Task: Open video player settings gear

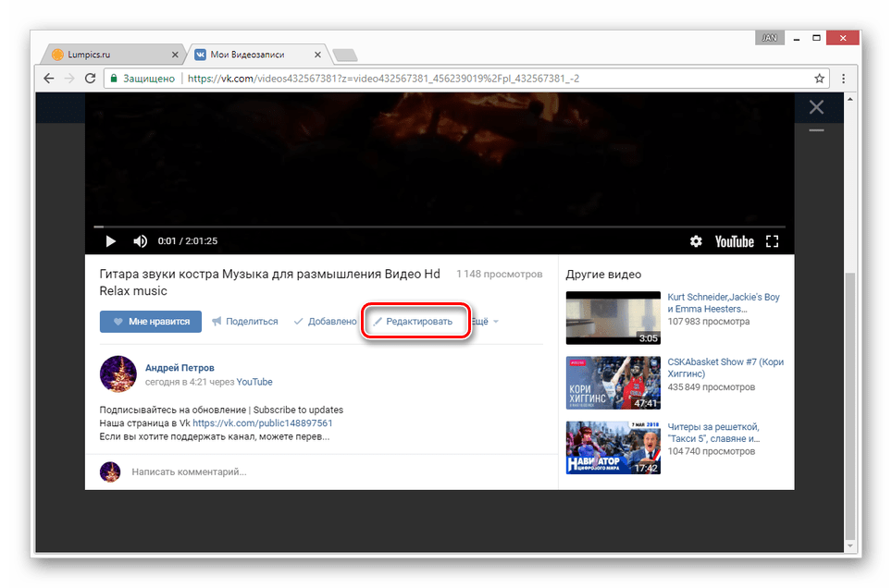Action: 696,241
